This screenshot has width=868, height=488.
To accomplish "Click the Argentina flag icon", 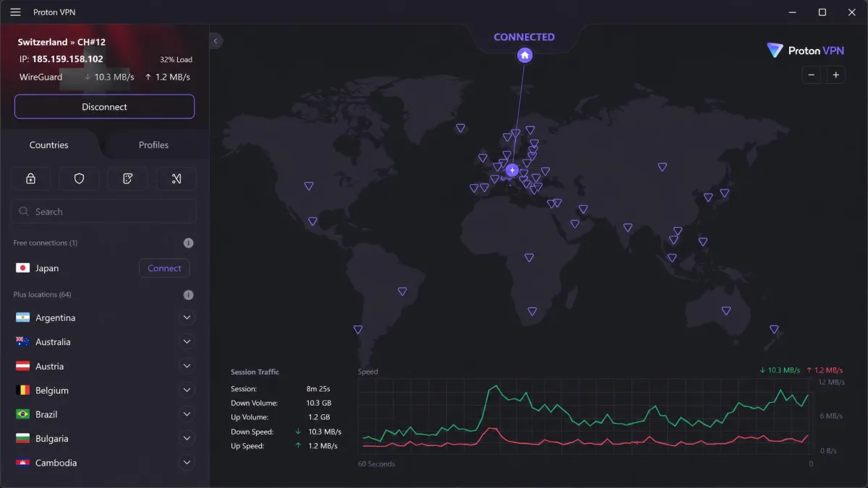I will pyautogui.click(x=22, y=318).
